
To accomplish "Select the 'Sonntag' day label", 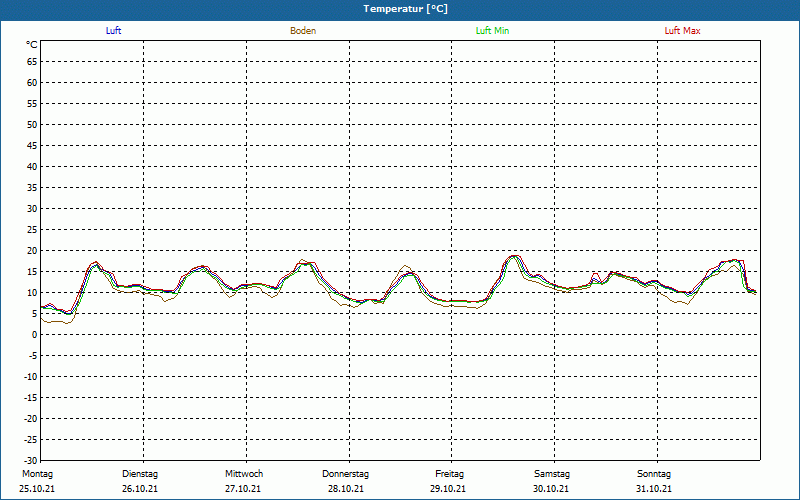I will point(654,474).
